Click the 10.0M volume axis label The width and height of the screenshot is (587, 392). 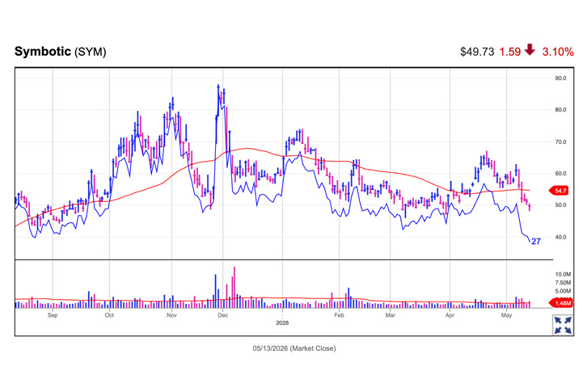pos(563,275)
